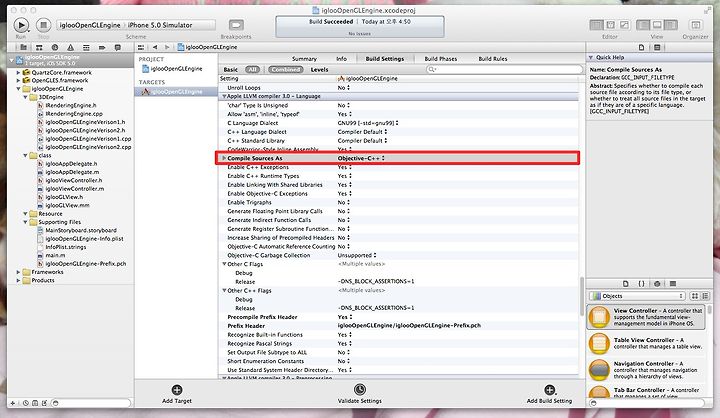Click Add Build Setting button

(x=550, y=395)
